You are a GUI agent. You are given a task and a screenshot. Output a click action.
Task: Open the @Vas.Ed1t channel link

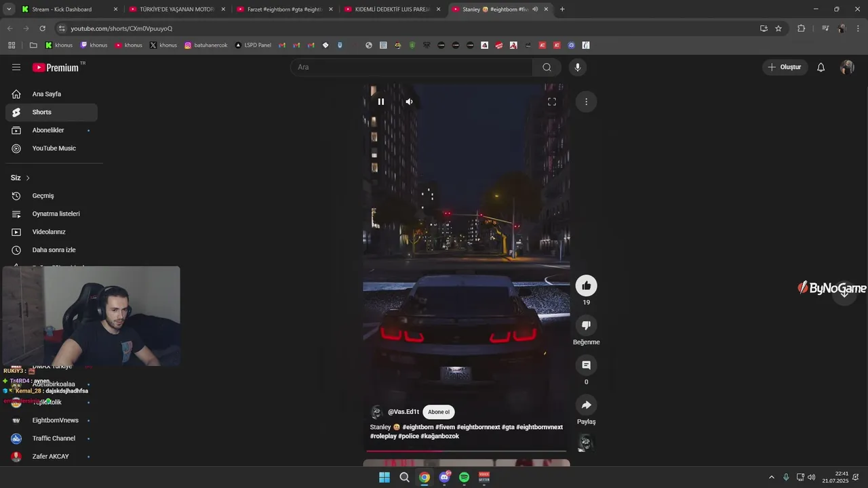click(x=403, y=412)
